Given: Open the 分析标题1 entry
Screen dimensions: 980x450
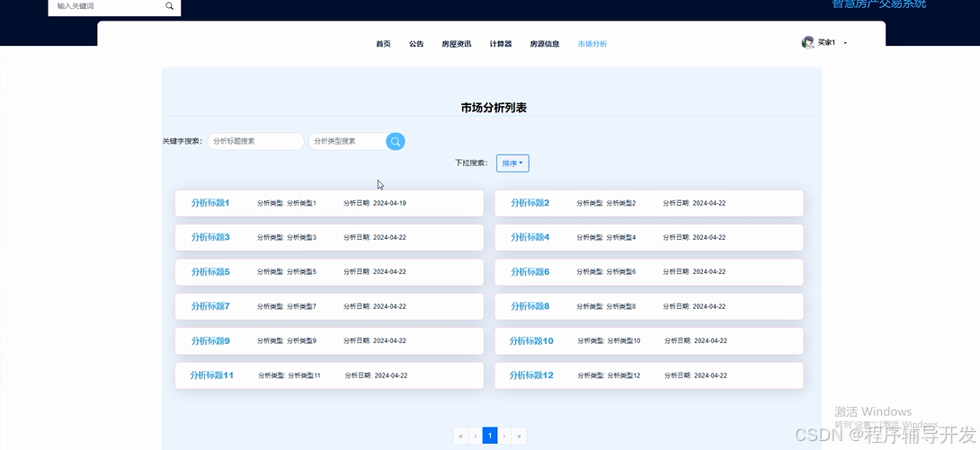Looking at the screenshot, I should [x=210, y=203].
